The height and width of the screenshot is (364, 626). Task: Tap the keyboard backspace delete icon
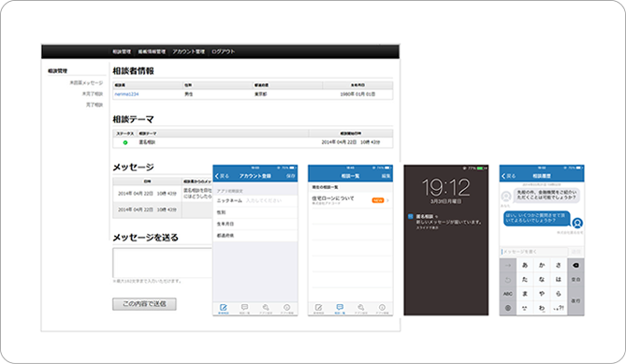point(575,265)
